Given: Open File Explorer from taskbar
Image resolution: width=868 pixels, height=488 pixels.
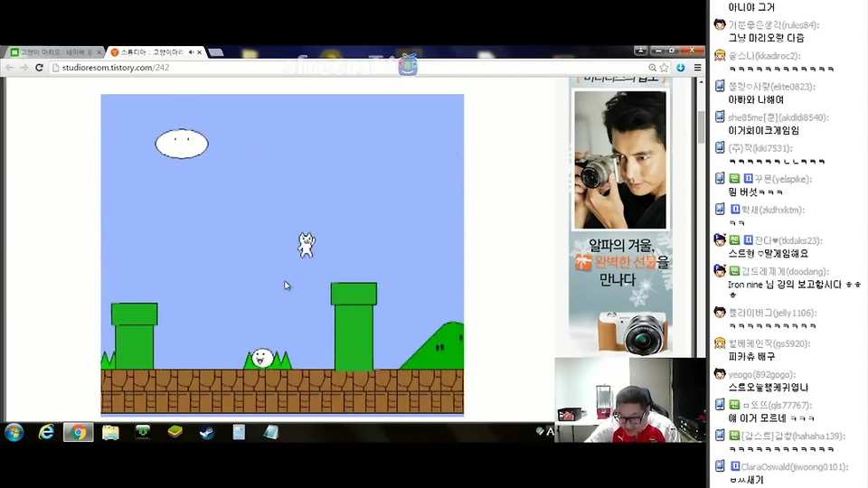Looking at the screenshot, I should click(x=110, y=432).
